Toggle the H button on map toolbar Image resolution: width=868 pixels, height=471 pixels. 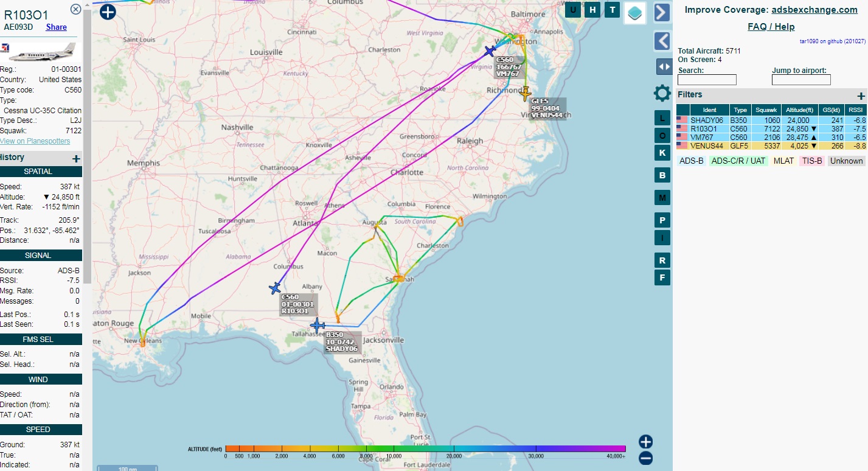592,10
